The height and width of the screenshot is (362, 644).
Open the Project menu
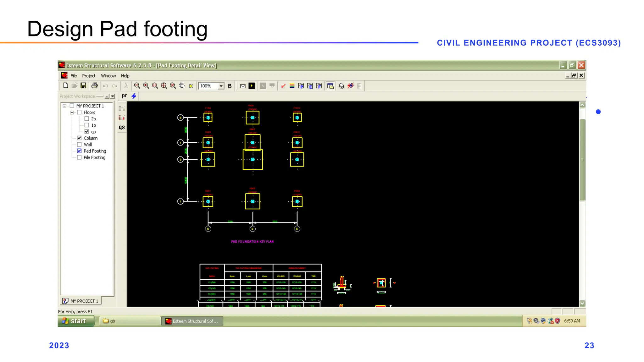[89, 76]
